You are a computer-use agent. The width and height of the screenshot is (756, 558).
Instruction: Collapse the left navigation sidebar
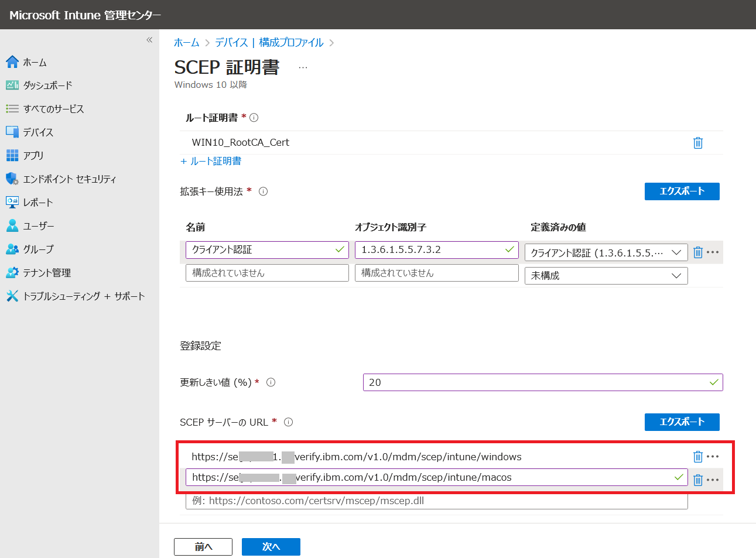(149, 40)
